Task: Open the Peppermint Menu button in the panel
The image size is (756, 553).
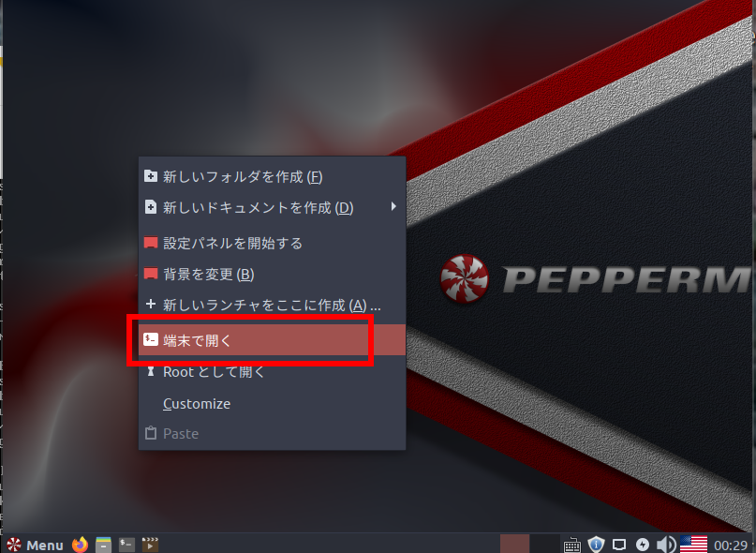Action: 35,545
